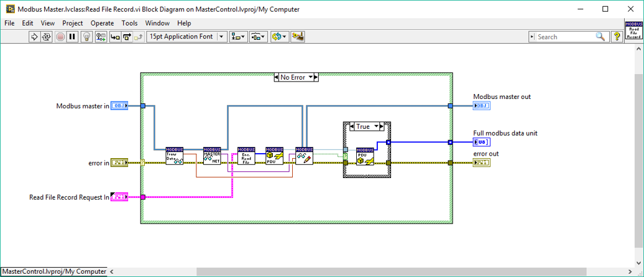Click the VI icon Read File Record top right
This screenshot has width=644, height=277.
(x=633, y=30)
